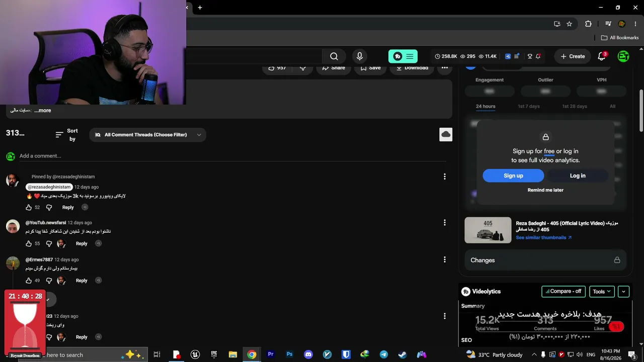The image size is (644, 362).
Task: Open the 405 Lyric Video thumbnail
Action: [488, 230]
